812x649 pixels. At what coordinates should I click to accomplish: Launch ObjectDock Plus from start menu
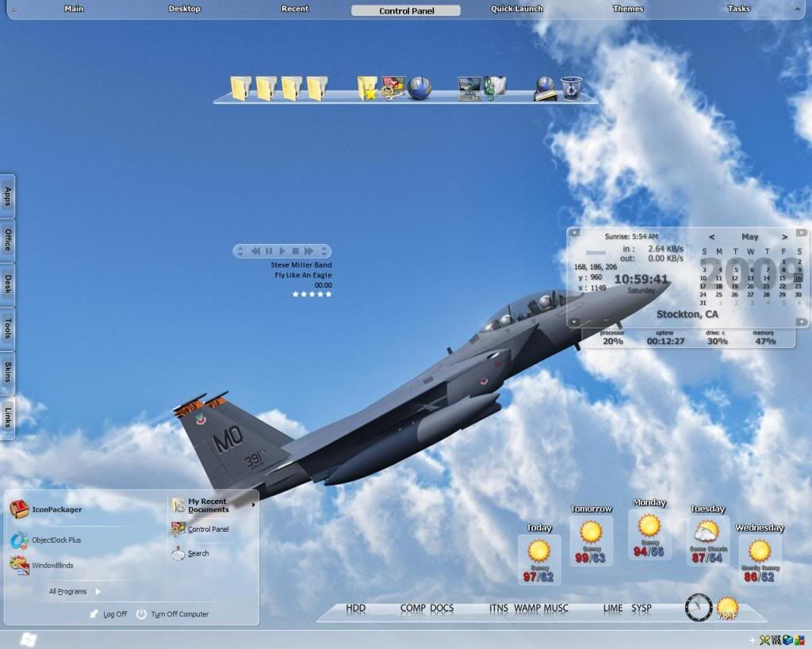[x=45, y=540]
